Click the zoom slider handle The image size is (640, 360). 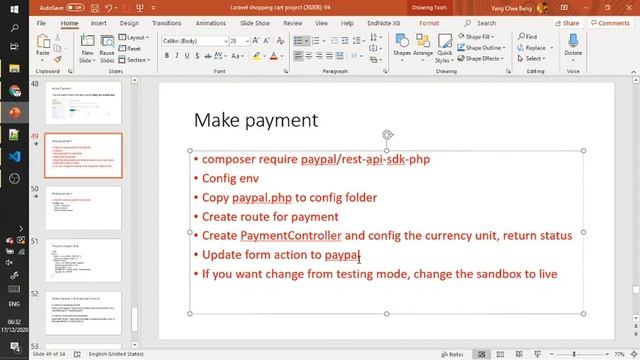(574, 354)
